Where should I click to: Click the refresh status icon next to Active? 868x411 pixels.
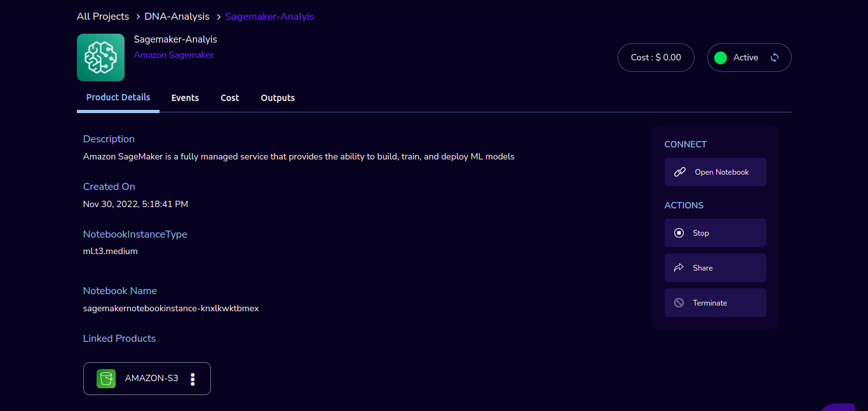click(x=775, y=57)
